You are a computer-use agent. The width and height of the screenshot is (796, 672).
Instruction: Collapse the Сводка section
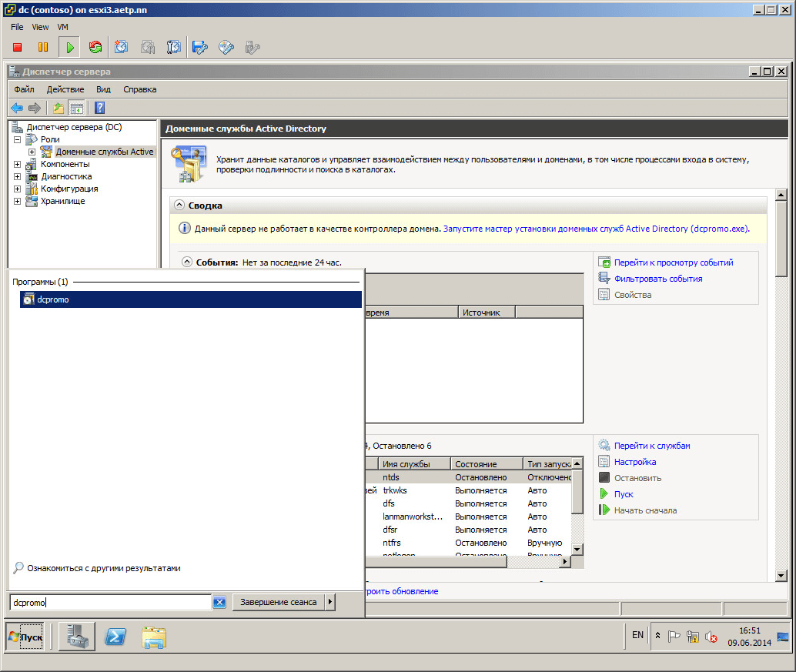coord(179,206)
